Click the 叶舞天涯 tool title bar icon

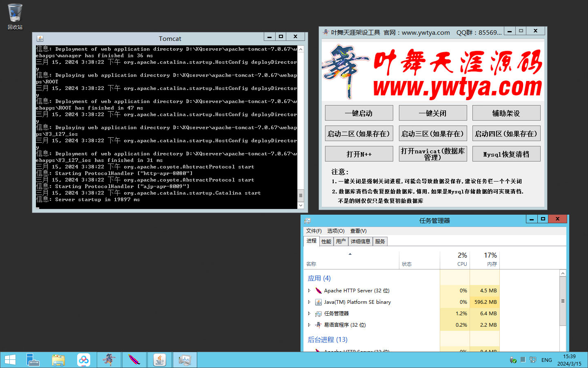[325, 32]
